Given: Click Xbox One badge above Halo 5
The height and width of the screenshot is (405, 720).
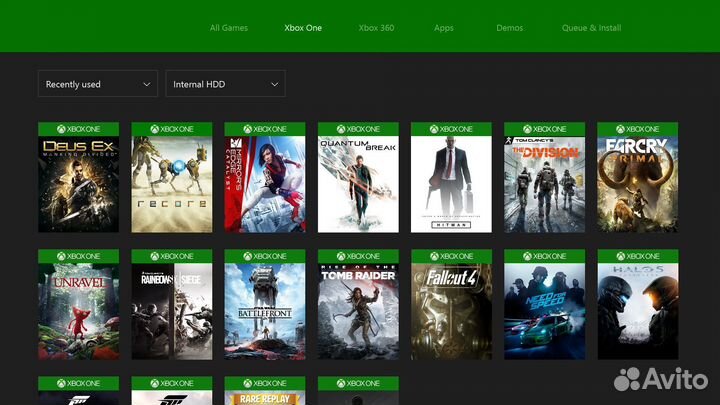Looking at the screenshot, I should 638,256.
